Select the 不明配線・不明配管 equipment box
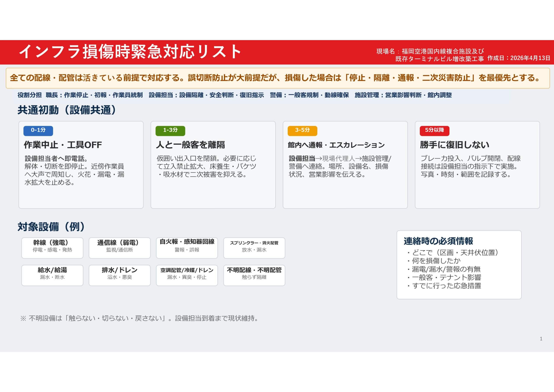 tap(254, 275)
